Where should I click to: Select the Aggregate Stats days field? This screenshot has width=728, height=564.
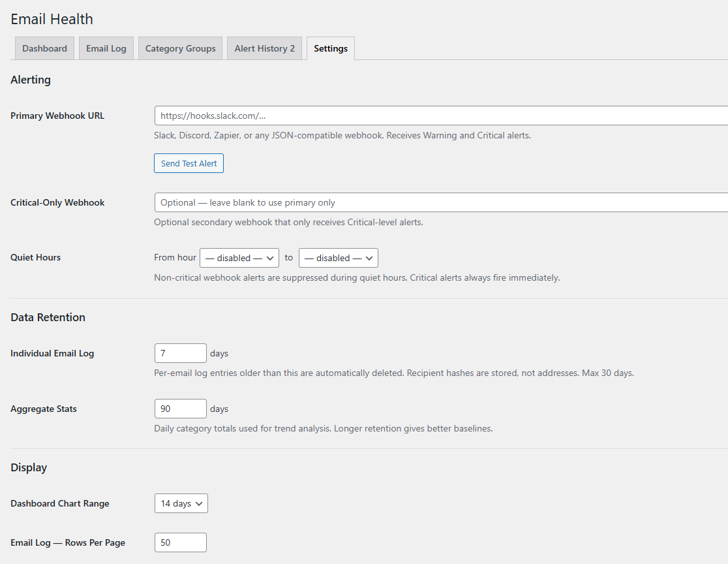coord(180,408)
